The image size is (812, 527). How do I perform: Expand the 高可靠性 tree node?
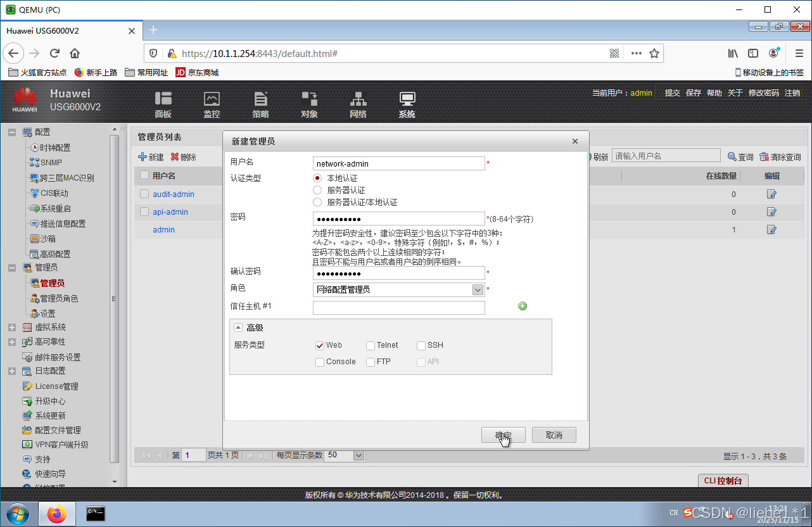12,342
